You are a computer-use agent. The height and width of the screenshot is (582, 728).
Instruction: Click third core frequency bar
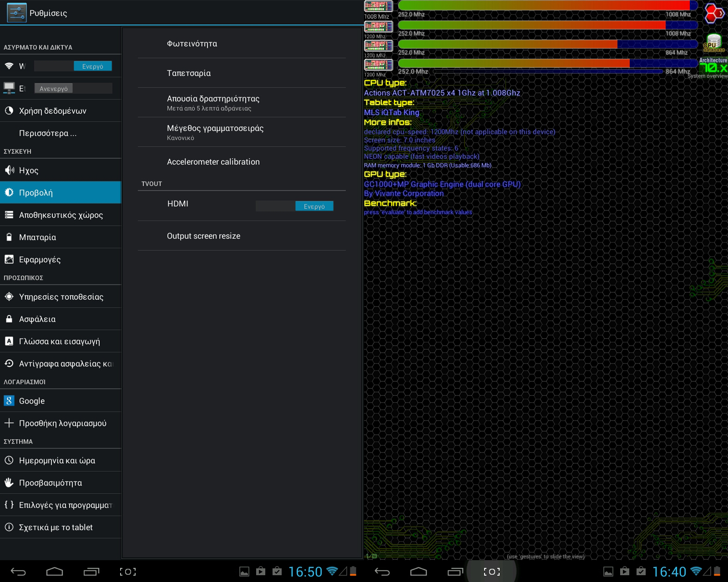[x=548, y=44]
